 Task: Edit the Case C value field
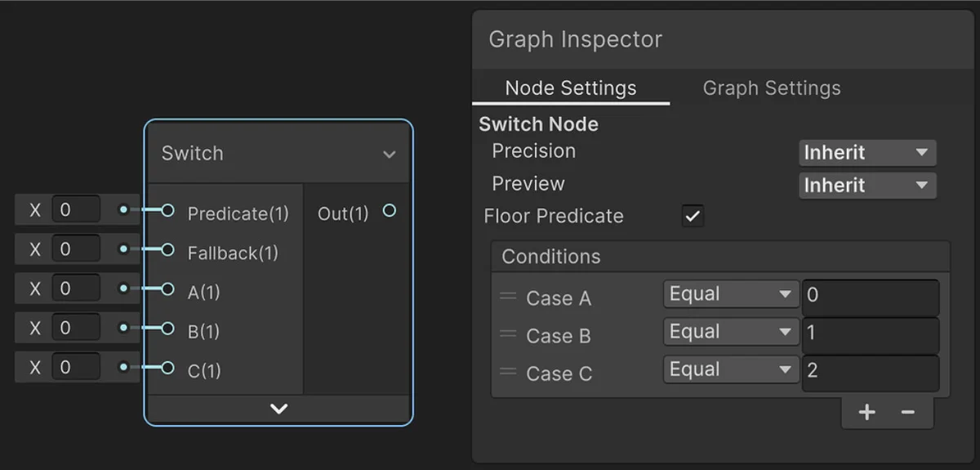[x=871, y=373]
